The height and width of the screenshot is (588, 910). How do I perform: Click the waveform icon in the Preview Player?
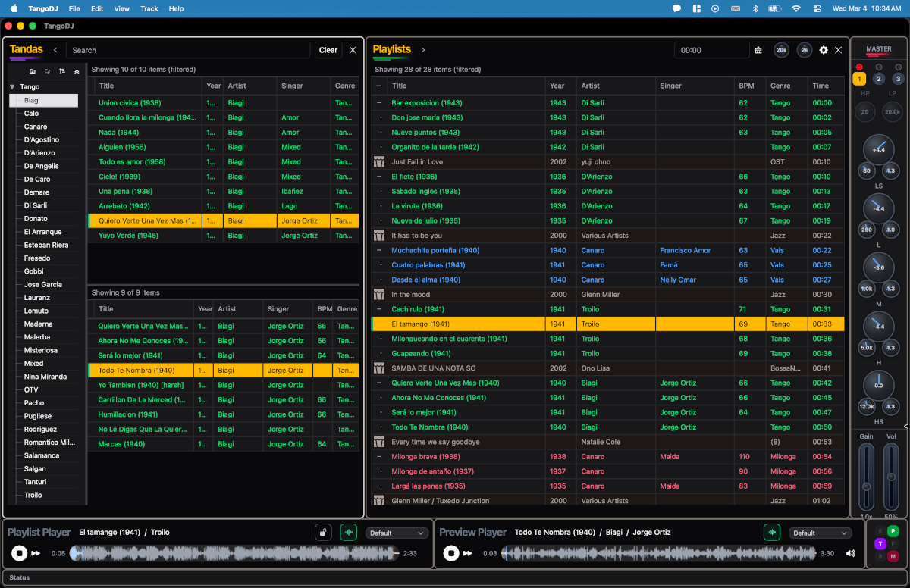pyautogui.click(x=772, y=533)
